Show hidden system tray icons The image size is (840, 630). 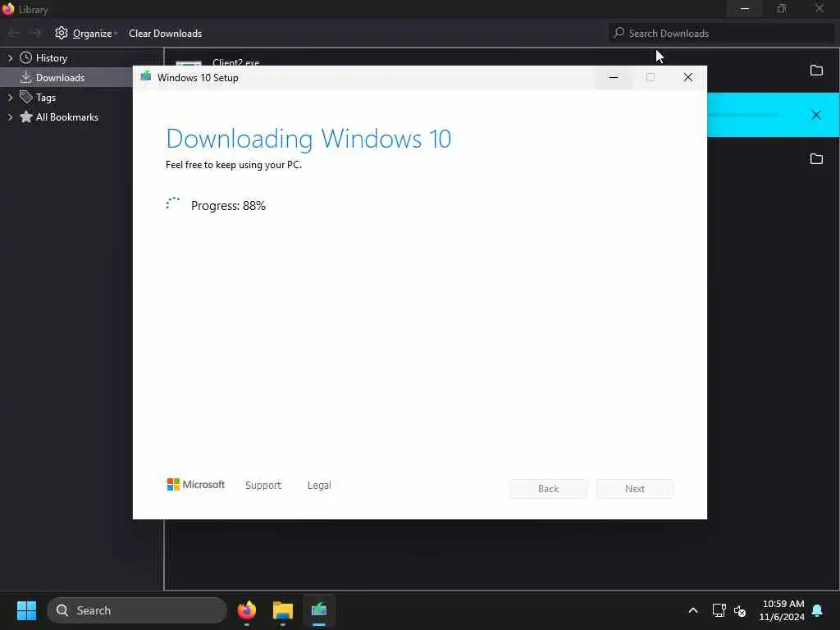(692, 610)
